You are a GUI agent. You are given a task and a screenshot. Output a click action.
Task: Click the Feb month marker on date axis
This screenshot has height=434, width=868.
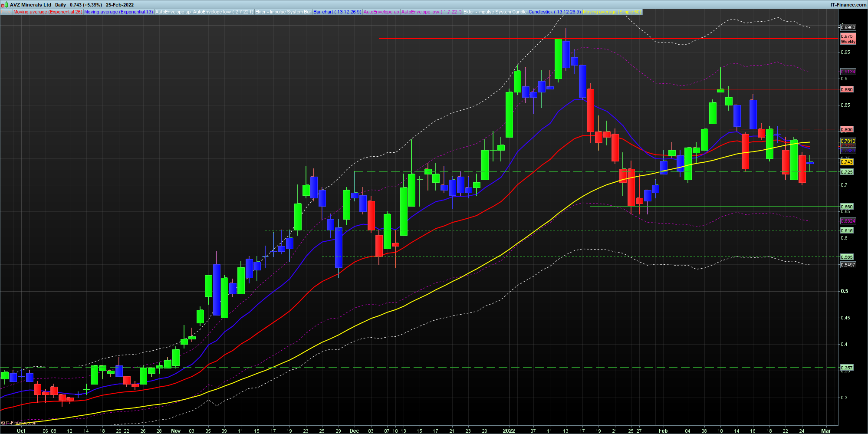663,431
